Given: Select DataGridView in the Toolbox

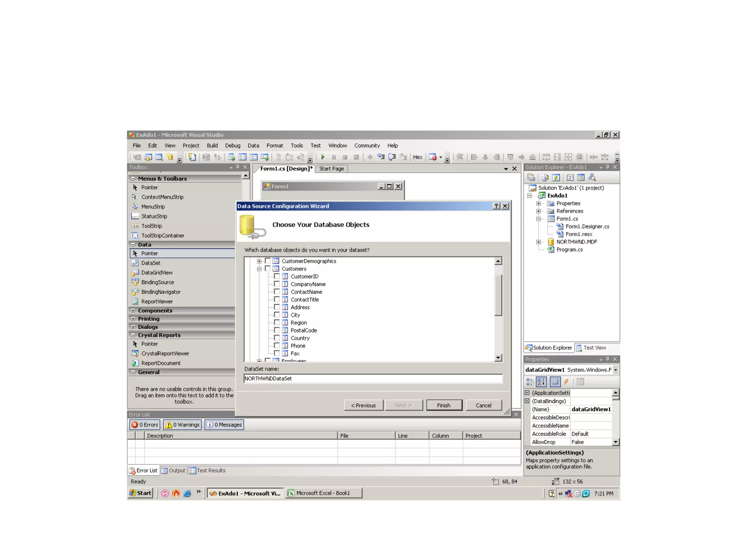Looking at the screenshot, I should (x=156, y=273).
